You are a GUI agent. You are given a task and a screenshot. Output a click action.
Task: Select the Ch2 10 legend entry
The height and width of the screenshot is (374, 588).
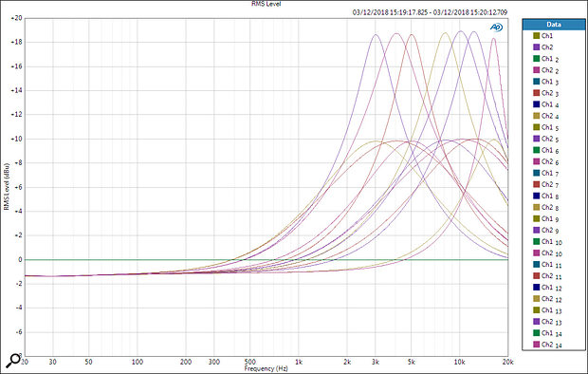click(x=548, y=253)
